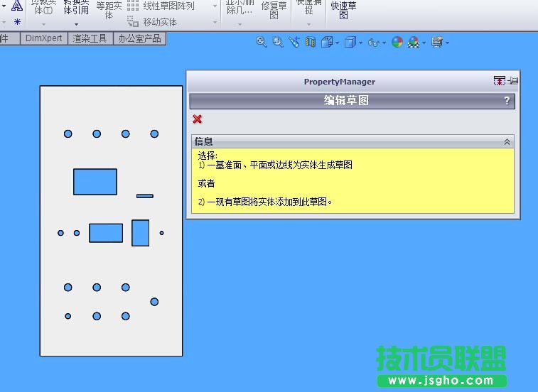The width and height of the screenshot is (538, 392).
Task: Click the 修复草图 tool
Action: point(274,10)
